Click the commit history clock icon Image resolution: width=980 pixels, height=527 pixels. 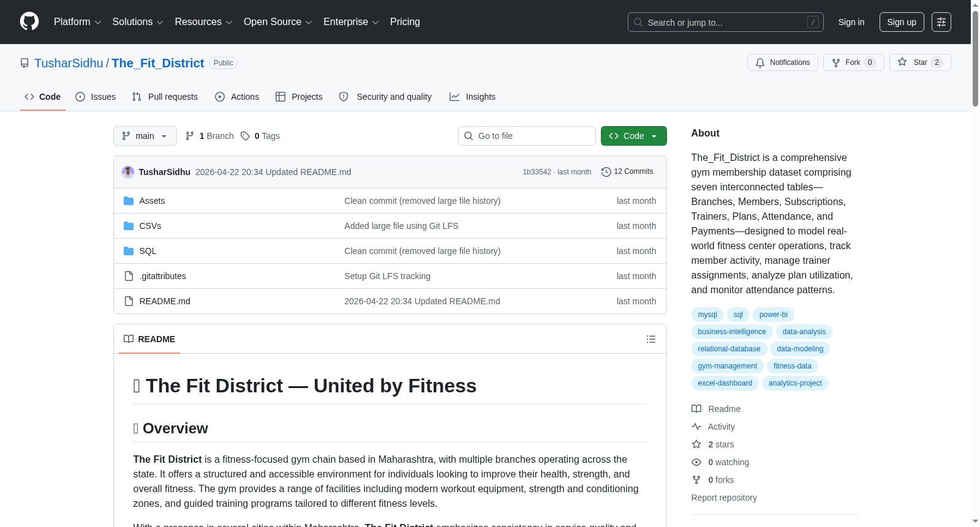[x=606, y=172]
